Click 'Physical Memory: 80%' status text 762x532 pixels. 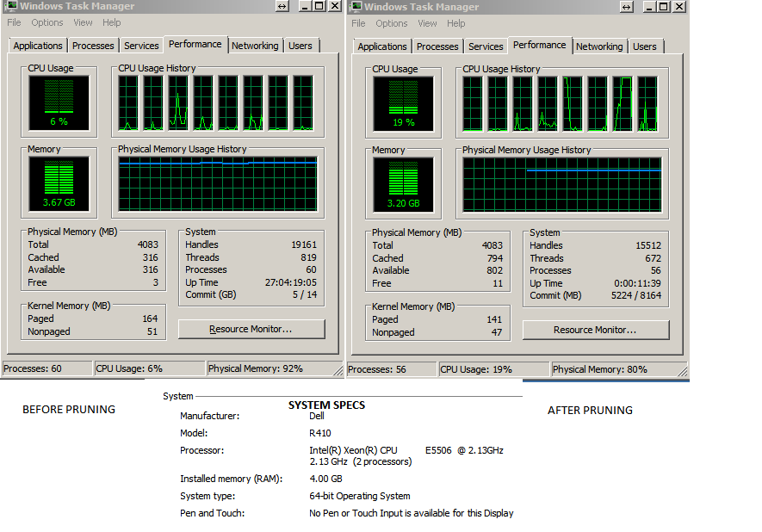point(599,369)
